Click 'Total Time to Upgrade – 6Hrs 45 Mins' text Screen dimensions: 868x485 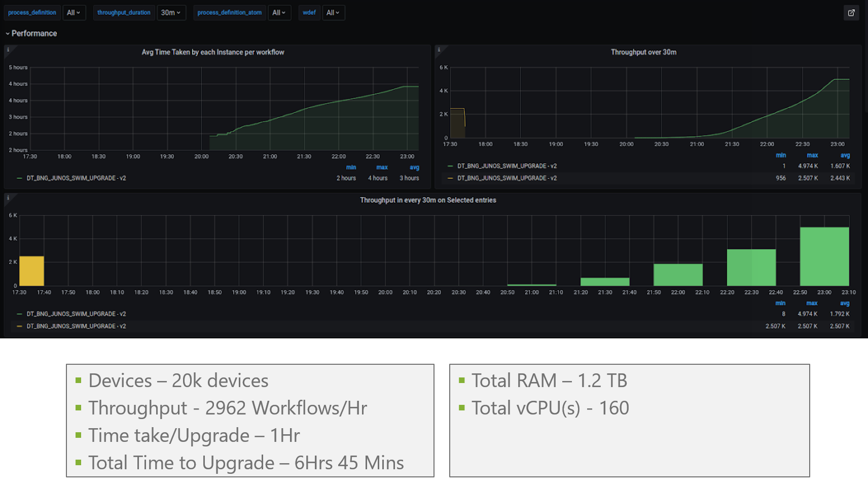click(x=246, y=463)
